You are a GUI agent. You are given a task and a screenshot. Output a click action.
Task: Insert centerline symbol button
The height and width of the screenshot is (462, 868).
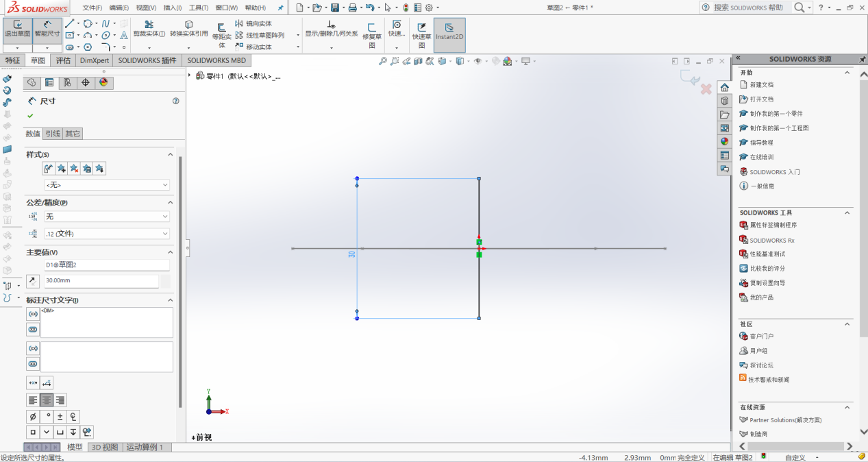[x=73, y=416]
